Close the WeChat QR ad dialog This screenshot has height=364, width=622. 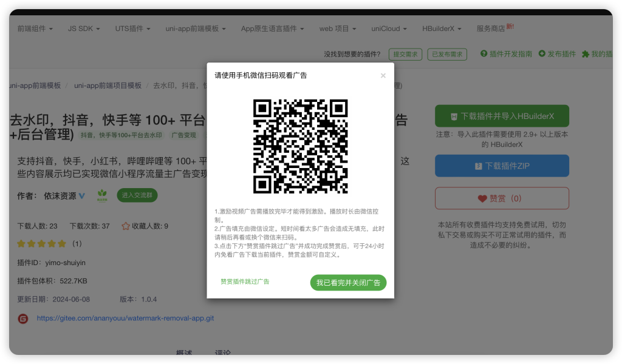point(383,75)
